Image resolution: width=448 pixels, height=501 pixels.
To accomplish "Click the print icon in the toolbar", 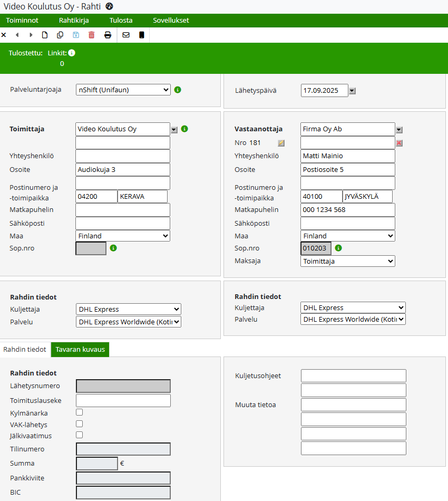I will [x=108, y=35].
